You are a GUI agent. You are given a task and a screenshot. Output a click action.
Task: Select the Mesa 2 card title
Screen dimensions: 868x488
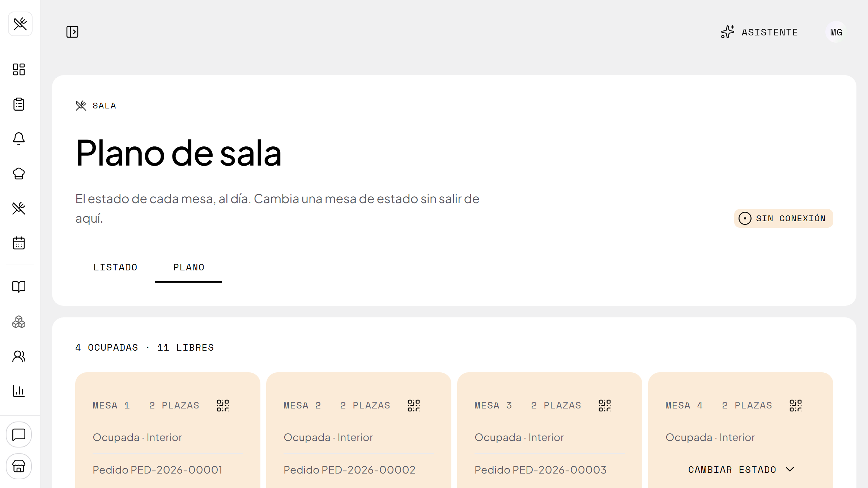[302, 406]
